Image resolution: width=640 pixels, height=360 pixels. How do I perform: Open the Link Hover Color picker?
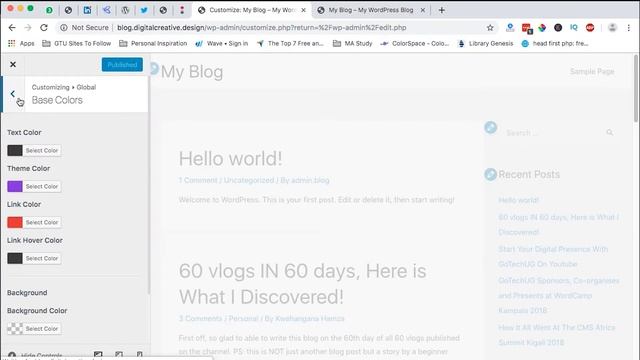tap(15, 258)
